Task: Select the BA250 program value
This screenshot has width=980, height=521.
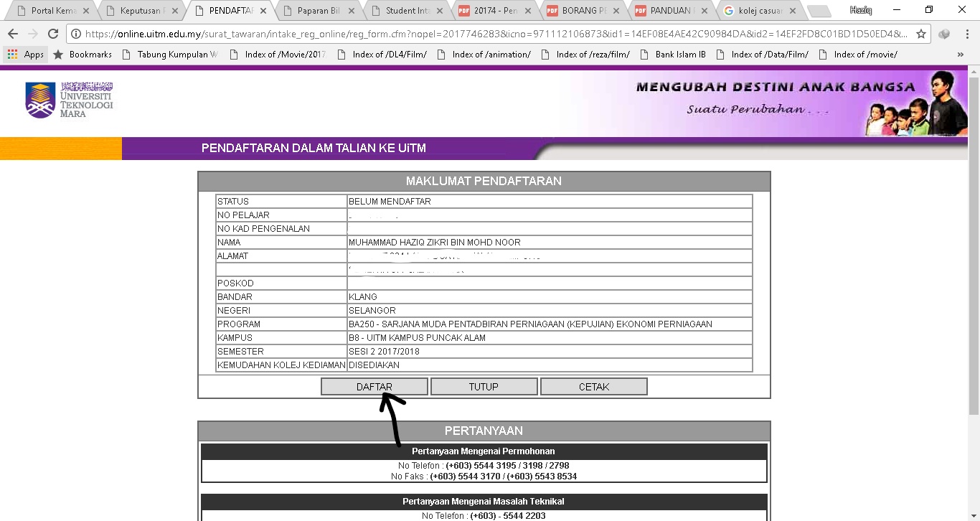Action: pos(530,324)
